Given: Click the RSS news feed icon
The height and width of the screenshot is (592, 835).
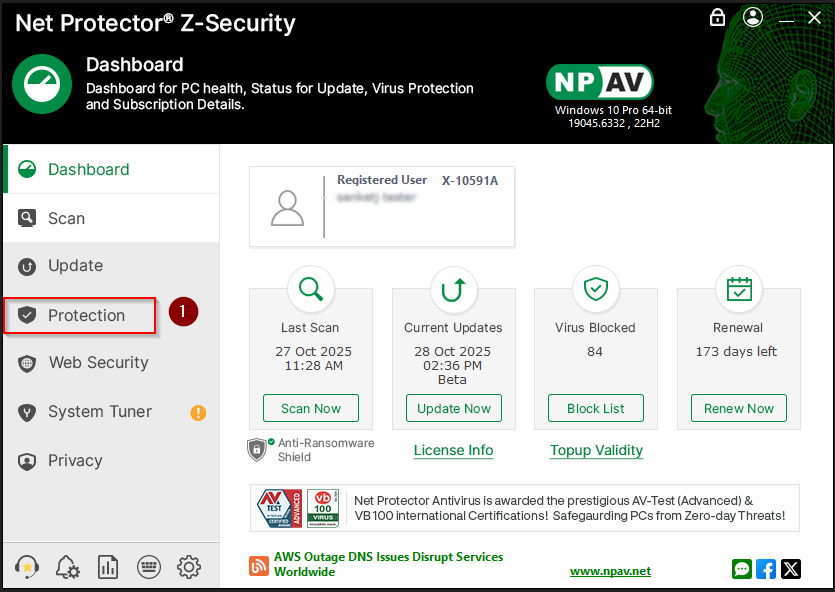Looking at the screenshot, I should [x=259, y=566].
